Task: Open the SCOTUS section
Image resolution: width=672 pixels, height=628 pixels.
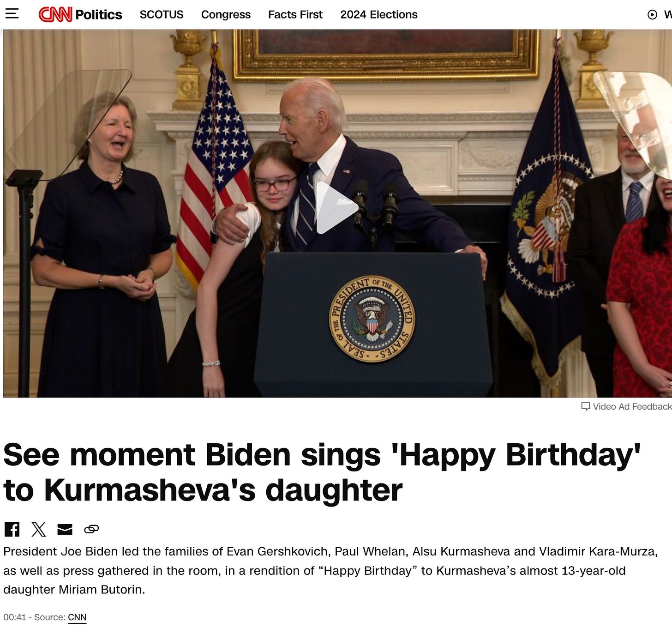Action: point(162,15)
